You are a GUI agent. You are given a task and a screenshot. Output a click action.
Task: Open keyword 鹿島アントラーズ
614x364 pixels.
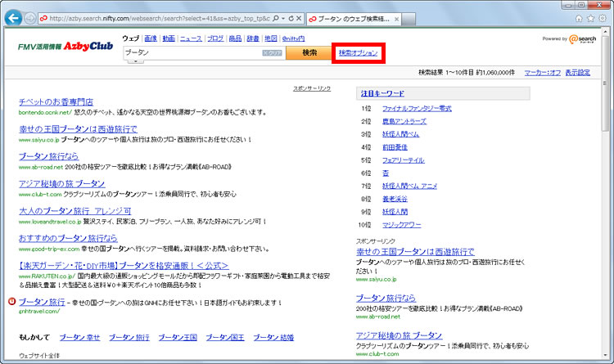(x=404, y=121)
